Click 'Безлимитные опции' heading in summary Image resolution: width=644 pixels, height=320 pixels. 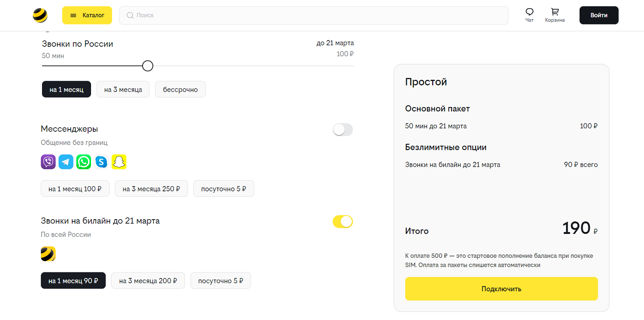pos(446,148)
